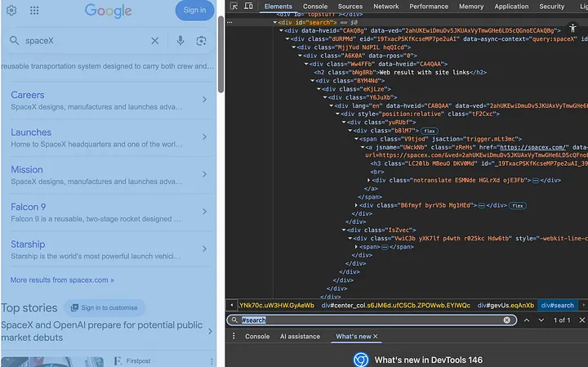Click the Sign in button
Viewport: 588px width, 367px height.
(x=194, y=10)
